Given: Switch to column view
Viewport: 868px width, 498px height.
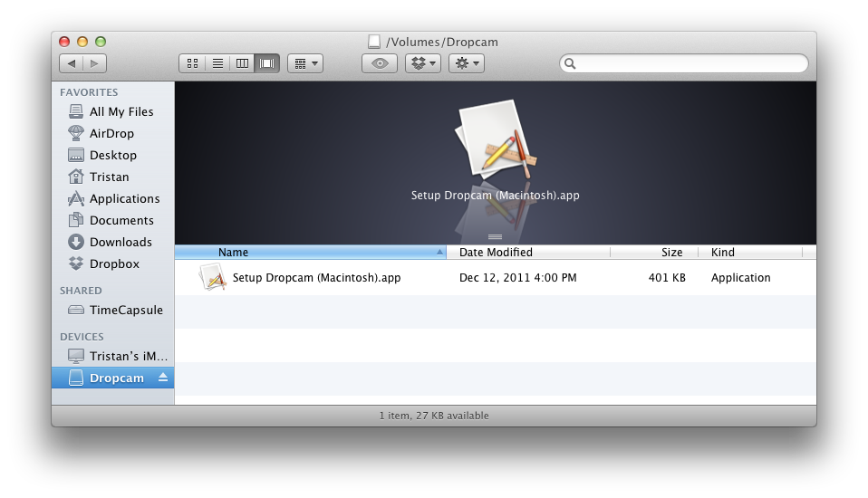Looking at the screenshot, I should pyautogui.click(x=242, y=63).
